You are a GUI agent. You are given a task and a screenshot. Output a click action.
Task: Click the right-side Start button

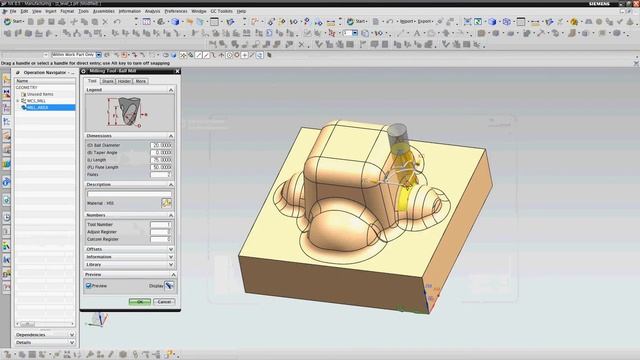click(356, 21)
